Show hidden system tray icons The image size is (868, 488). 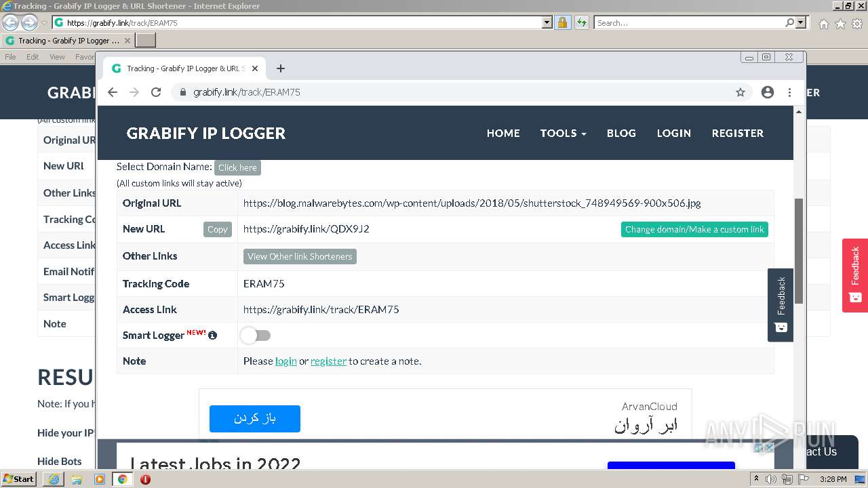pyautogui.click(x=757, y=479)
